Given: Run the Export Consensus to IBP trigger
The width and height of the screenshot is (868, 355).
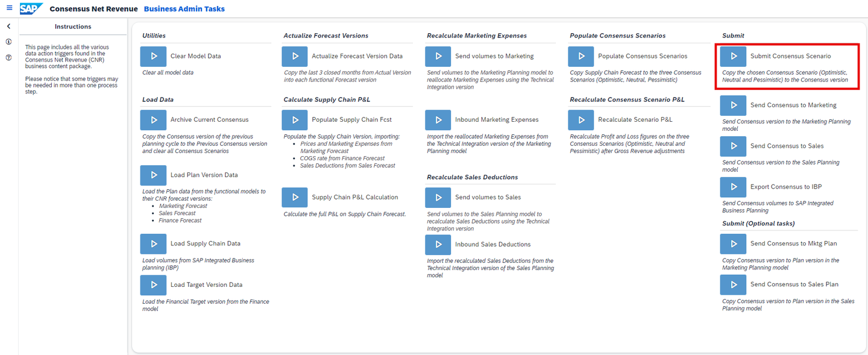Looking at the screenshot, I should (x=734, y=187).
